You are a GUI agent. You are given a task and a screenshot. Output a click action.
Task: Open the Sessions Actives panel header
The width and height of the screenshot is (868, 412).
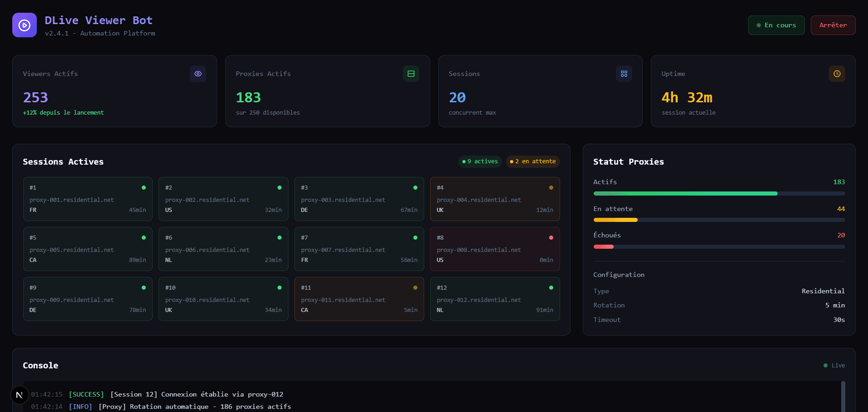click(x=63, y=161)
